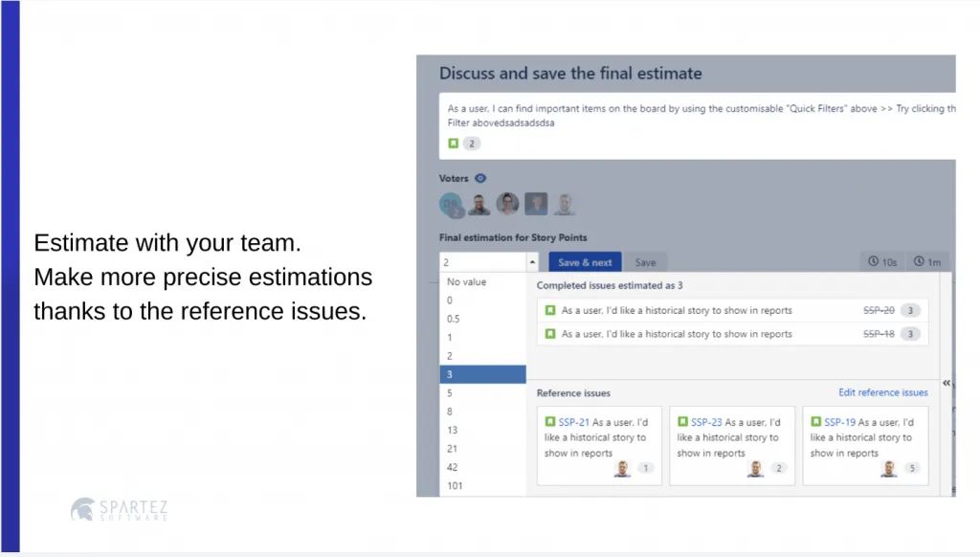Choose 101 in the estimate list
This screenshot has height=557, width=980.
coord(483,486)
